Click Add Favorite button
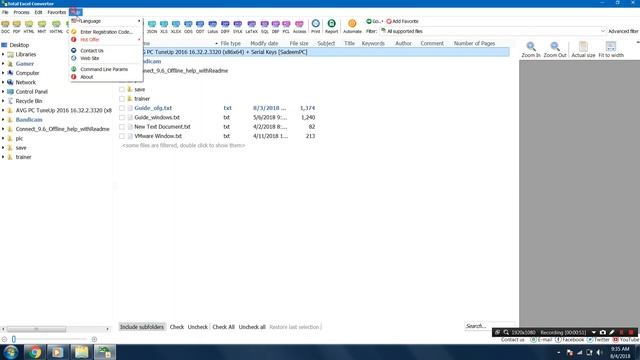The image size is (640, 360). pyautogui.click(x=402, y=21)
